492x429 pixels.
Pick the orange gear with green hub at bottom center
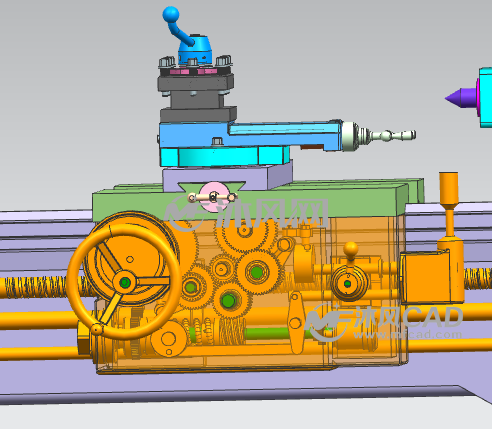[x=229, y=301]
